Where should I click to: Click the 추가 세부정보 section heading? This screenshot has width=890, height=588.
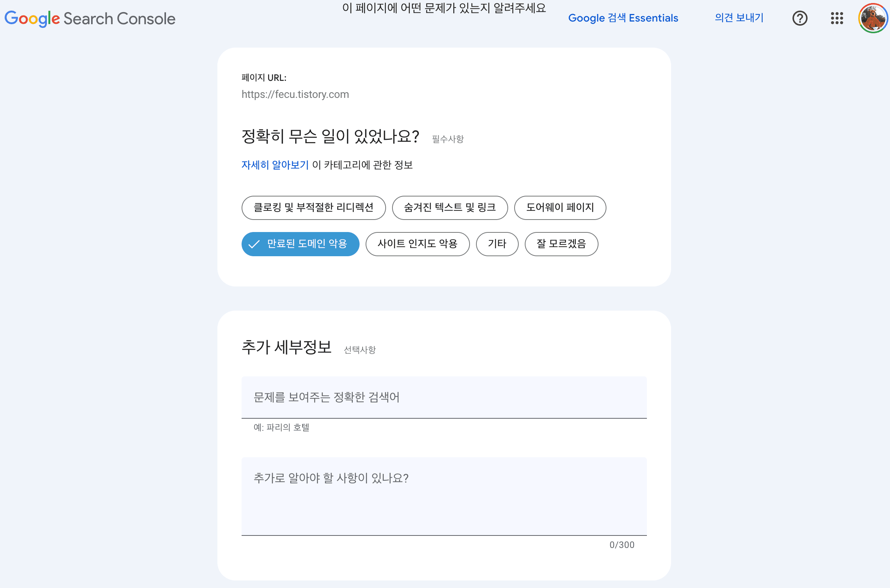[287, 347]
